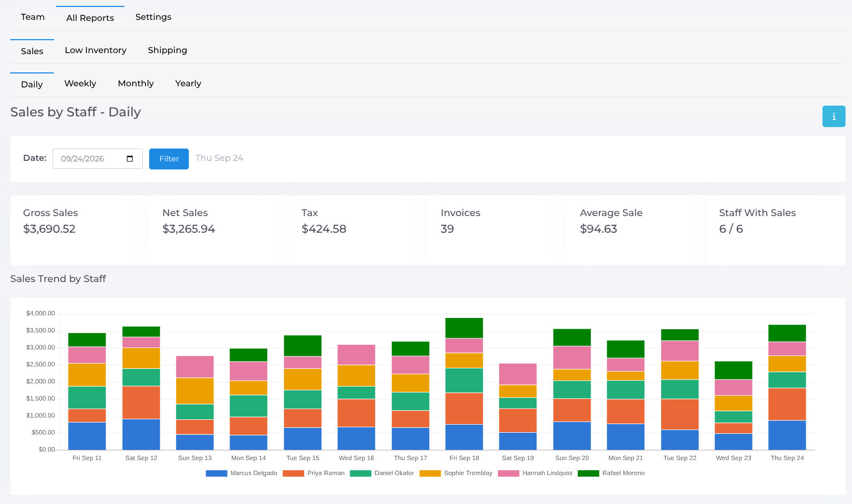Viewport: 852px width, 504px height.
Task: Select the All Reports tab
Action: (90, 18)
